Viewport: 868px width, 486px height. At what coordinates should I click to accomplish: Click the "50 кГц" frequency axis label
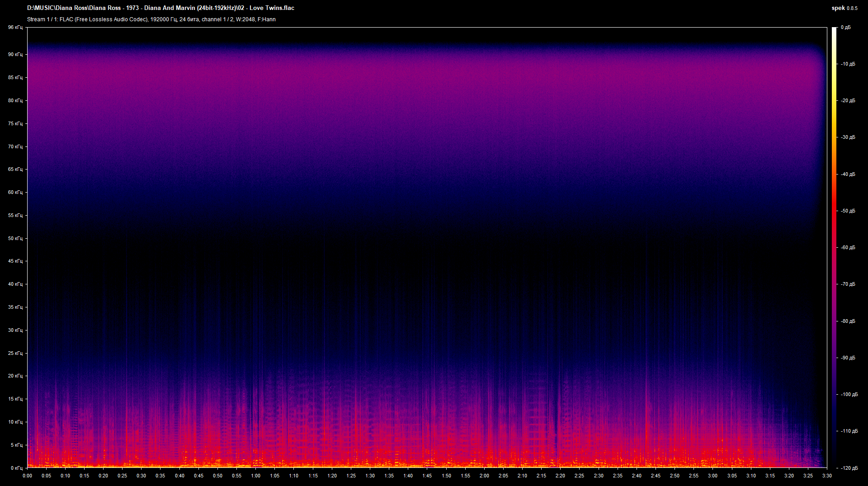click(x=15, y=238)
